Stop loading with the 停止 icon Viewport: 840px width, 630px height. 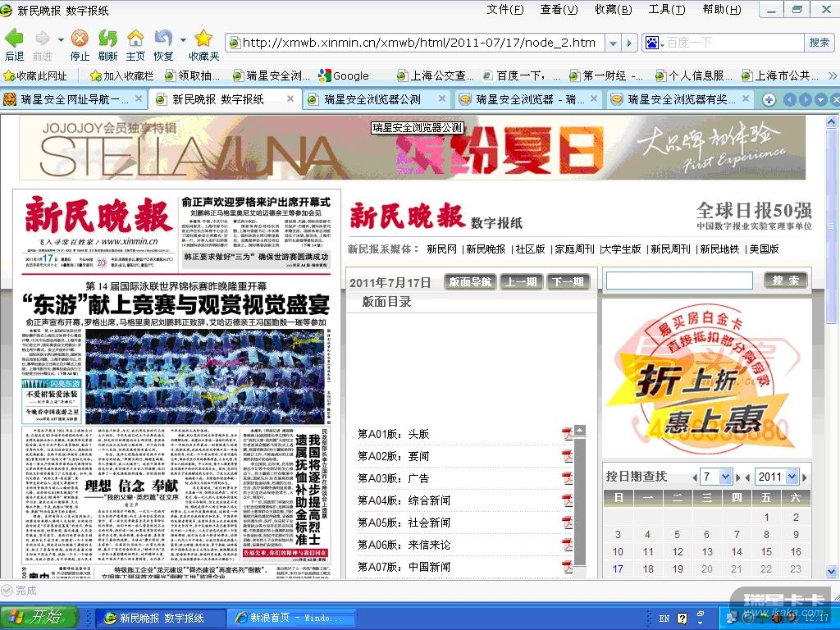(x=80, y=38)
